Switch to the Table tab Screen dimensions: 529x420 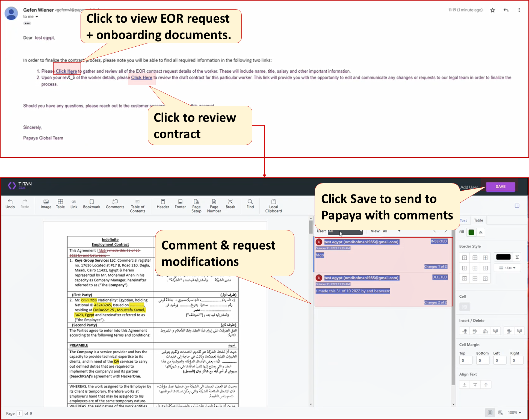tap(478, 220)
